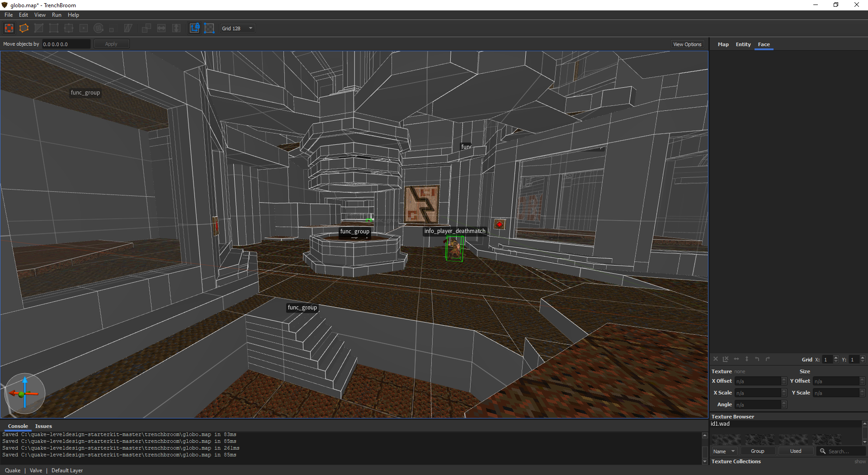Click the 3D viewport orientation compass
Screen dimensions: 868x475
point(25,394)
